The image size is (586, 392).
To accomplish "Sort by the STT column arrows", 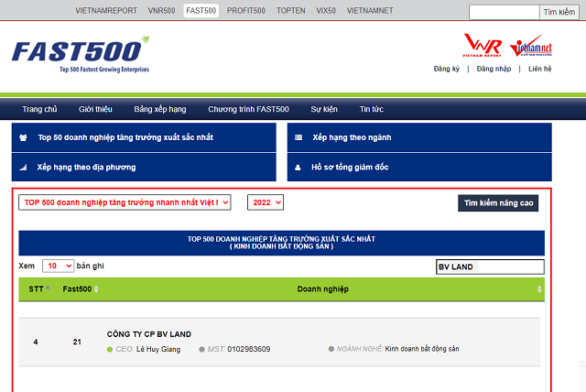I will click(49, 289).
